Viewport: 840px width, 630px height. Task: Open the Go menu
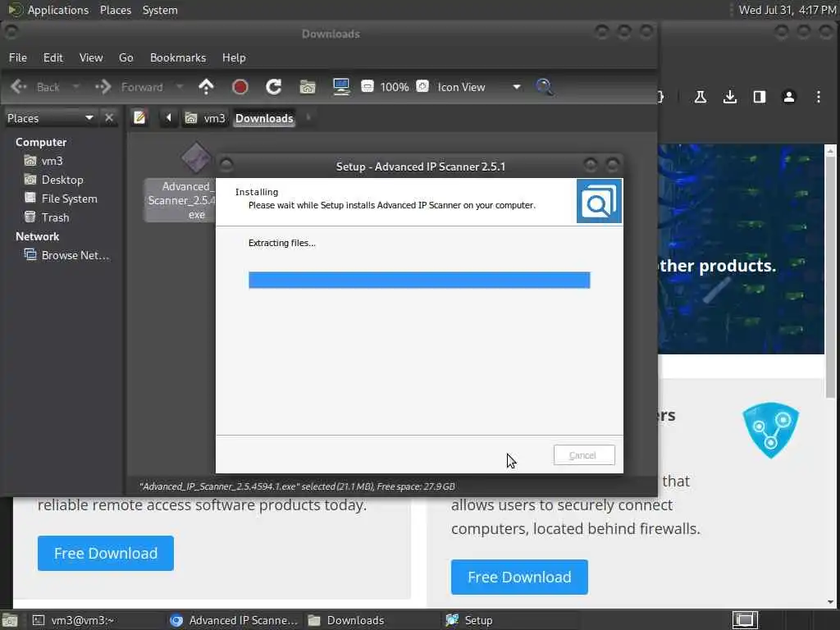[126, 57]
